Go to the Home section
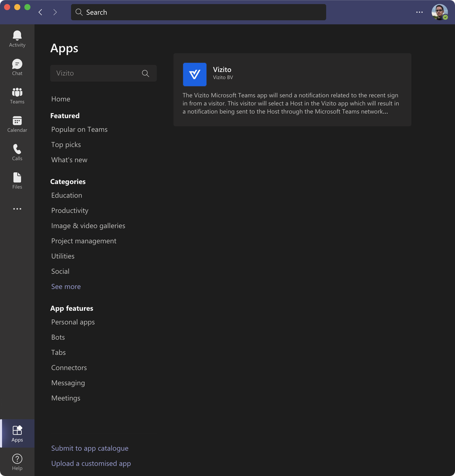The width and height of the screenshot is (455, 476). pyautogui.click(x=60, y=99)
